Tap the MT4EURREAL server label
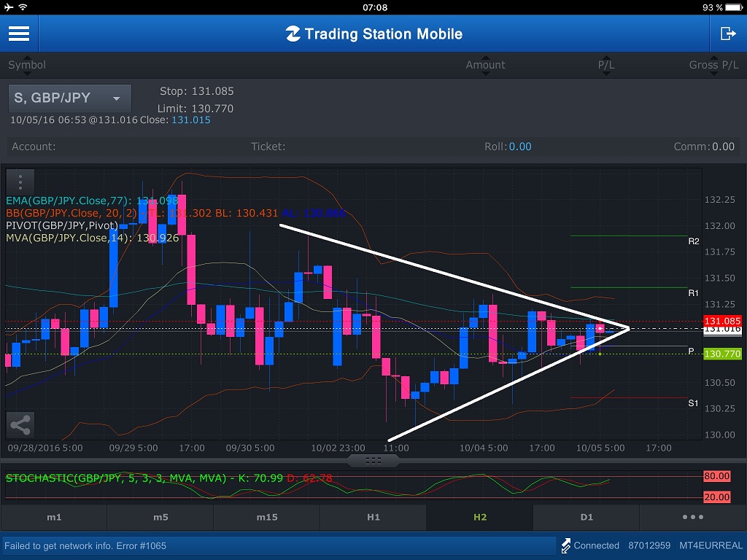The height and width of the screenshot is (560, 747). (711, 545)
